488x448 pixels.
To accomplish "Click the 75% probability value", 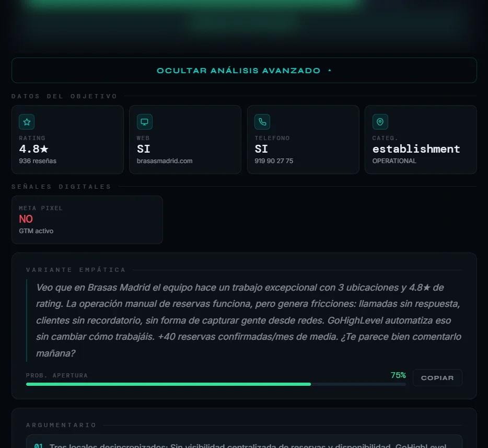I will pyautogui.click(x=398, y=375).
